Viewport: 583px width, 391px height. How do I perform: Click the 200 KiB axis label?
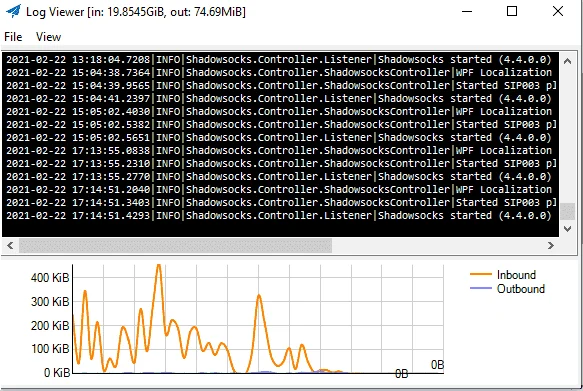pos(50,326)
